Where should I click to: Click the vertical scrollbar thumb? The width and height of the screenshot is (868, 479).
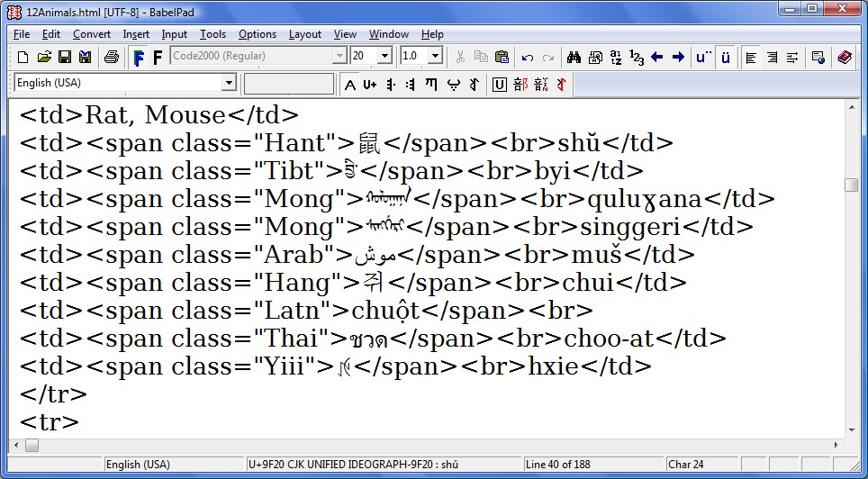tap(852, 185)
